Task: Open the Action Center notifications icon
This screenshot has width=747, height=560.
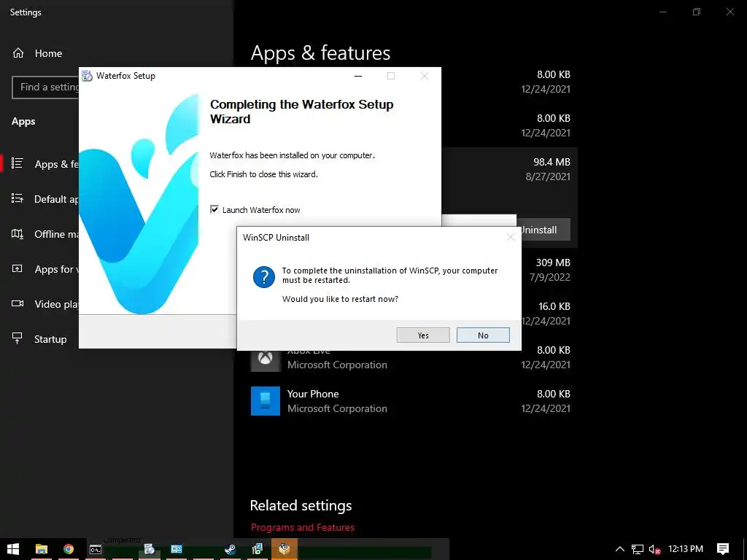Action: pos(723,549)
